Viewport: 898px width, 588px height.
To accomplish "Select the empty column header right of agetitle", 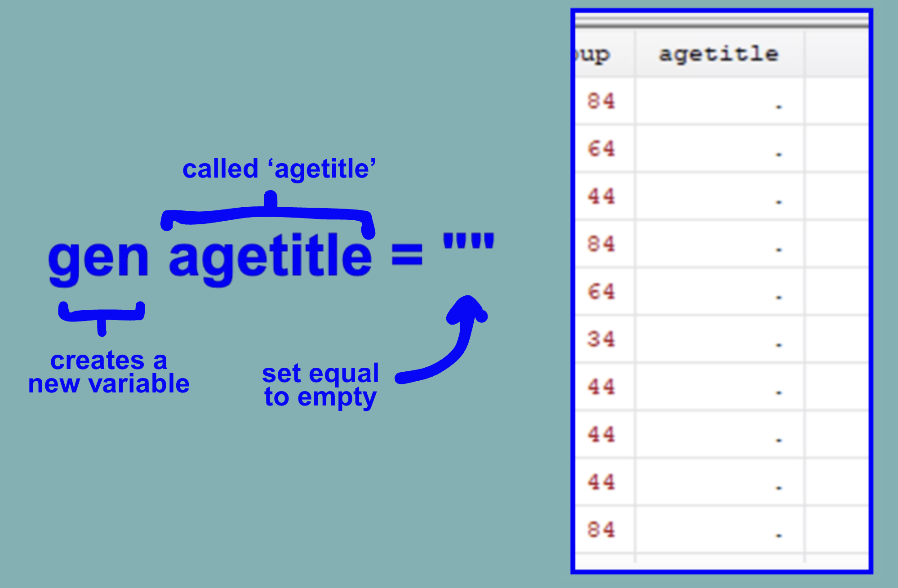I will [836, 54].
